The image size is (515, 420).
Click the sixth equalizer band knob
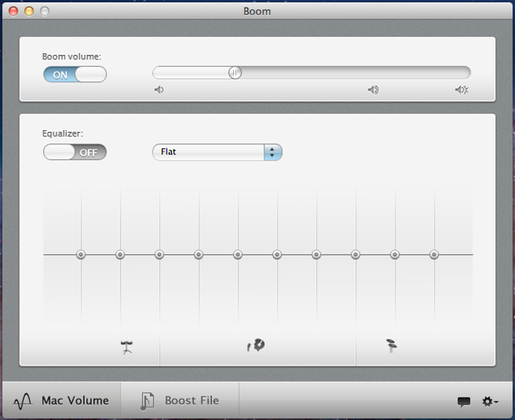277,254
